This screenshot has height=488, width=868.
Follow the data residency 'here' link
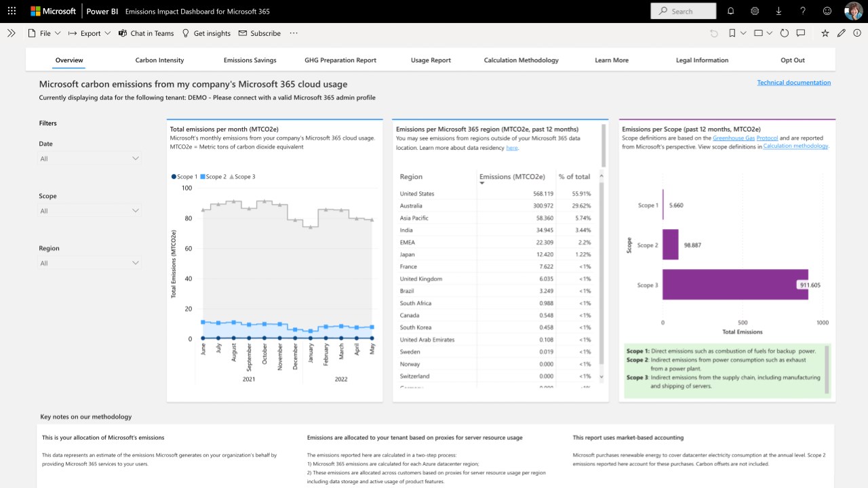512,148
